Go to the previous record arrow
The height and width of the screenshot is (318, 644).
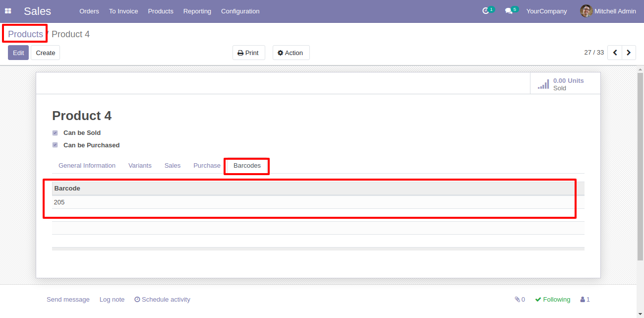click(x=615, y=53)
